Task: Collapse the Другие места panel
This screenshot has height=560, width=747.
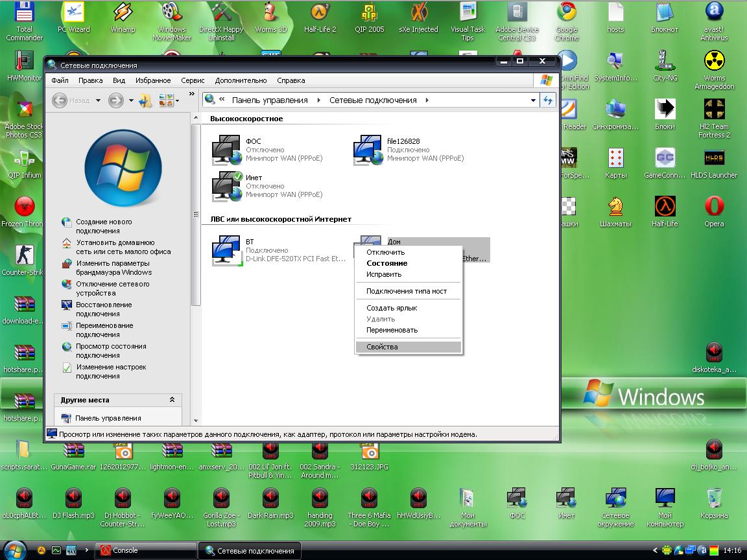Action: (x=172, y=400)
